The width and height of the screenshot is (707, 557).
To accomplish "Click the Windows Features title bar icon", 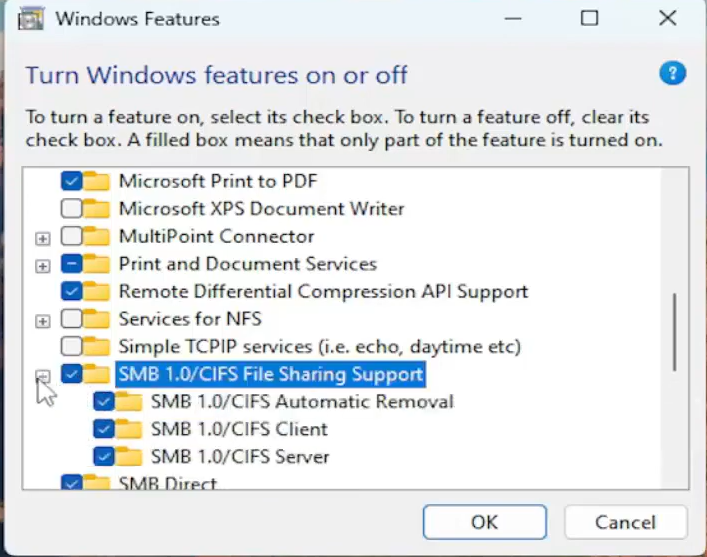I will tap(31, 19).
